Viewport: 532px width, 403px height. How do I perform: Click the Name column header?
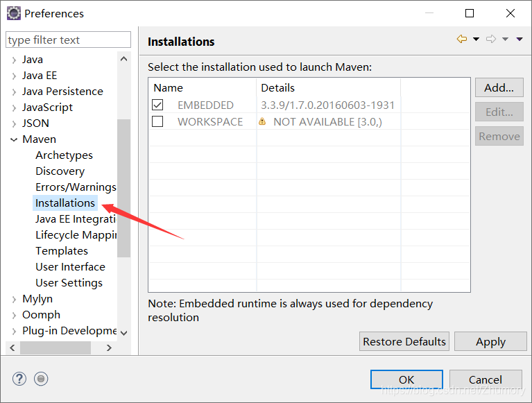(203, 87)
